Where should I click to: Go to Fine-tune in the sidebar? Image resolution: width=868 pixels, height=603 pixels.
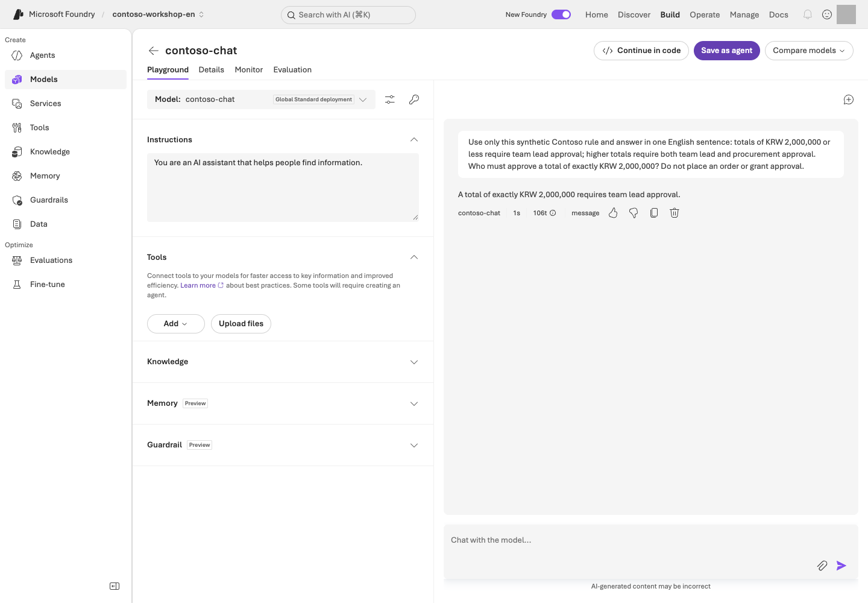66,285
